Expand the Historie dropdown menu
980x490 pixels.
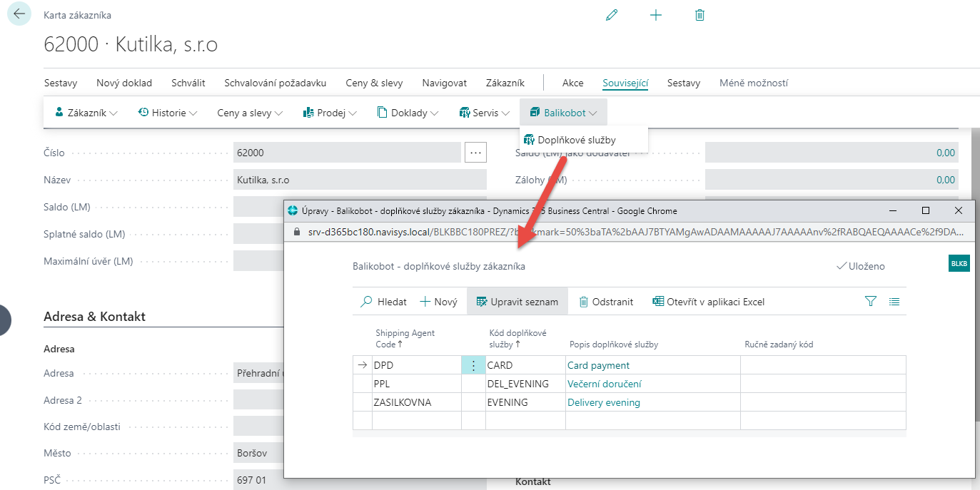168,113
